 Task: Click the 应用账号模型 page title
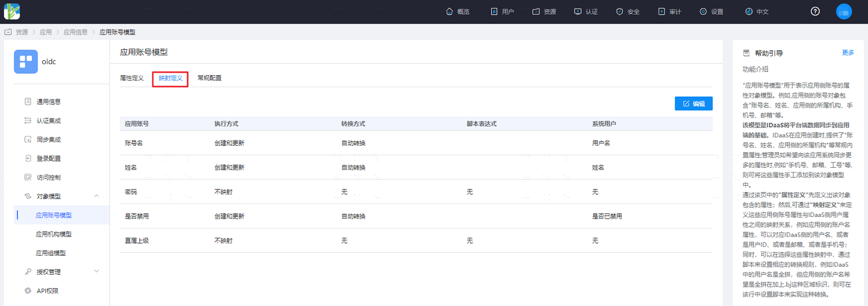pyautogui.click(x=144, y=52)
